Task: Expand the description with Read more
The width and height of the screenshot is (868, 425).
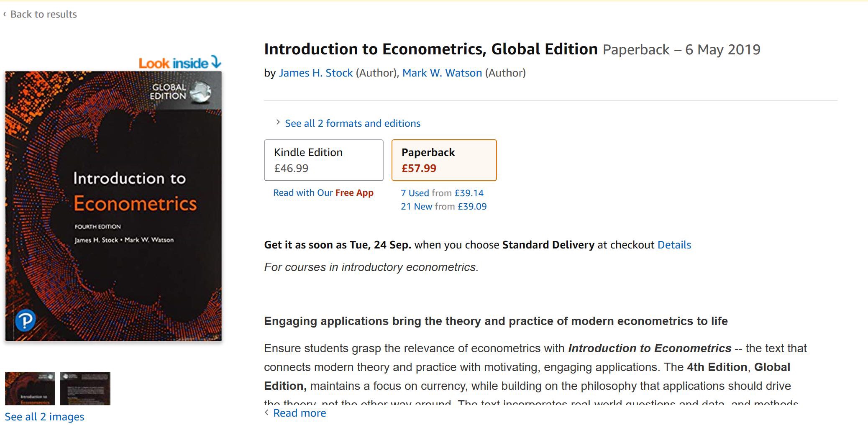Action: 299,413
